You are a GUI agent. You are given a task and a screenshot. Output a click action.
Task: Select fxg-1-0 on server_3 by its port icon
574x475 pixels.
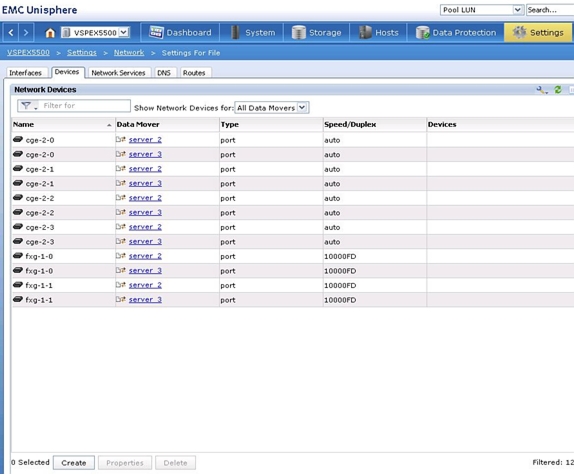(18, 270)
